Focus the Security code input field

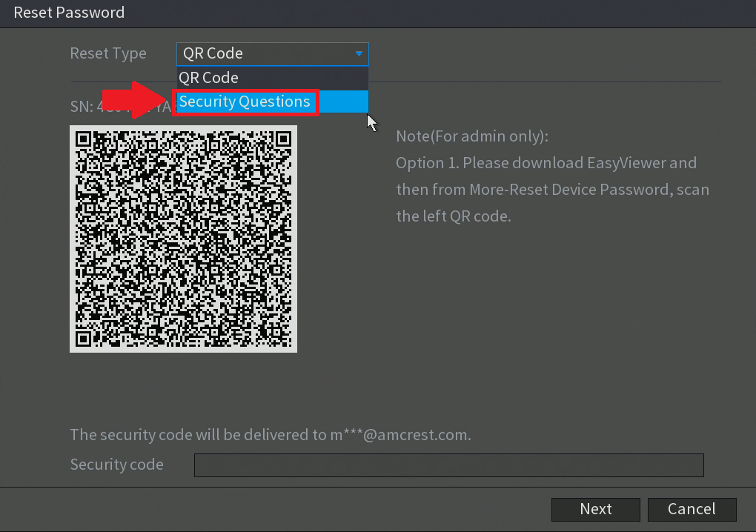pyautogui.click(x=449, y=465)
